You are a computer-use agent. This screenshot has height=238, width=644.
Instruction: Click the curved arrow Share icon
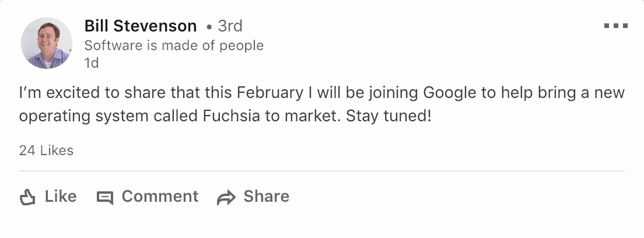tap(225, 198)
